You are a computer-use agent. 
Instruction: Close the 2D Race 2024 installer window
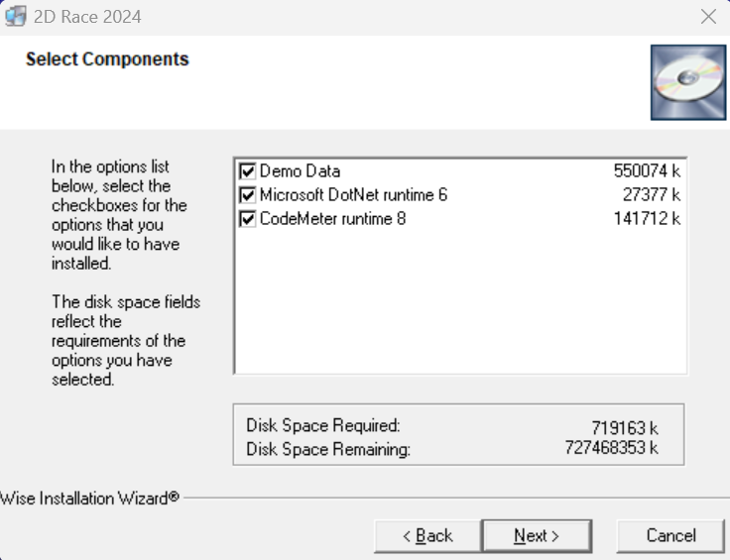pos(707,16)
